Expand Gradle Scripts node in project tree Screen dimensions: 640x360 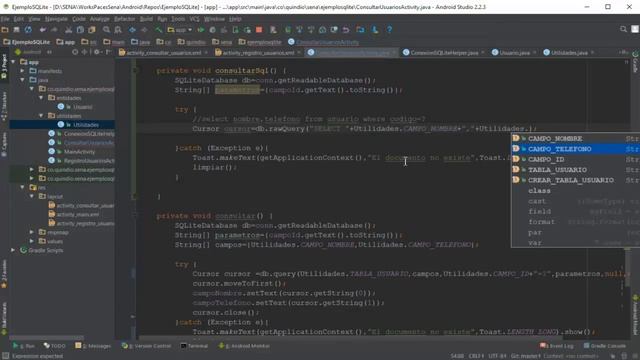pos(13,250)
